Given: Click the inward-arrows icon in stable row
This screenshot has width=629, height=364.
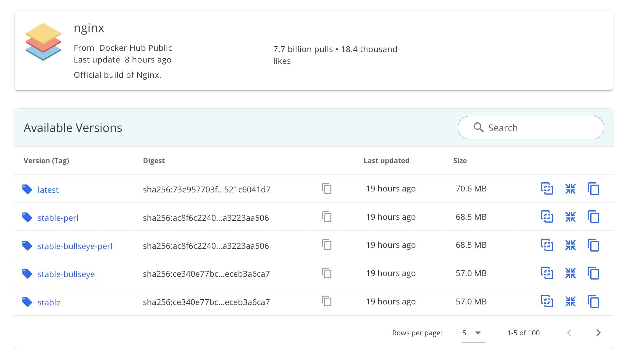Looking at the screenshot, I should coord(570,301).
